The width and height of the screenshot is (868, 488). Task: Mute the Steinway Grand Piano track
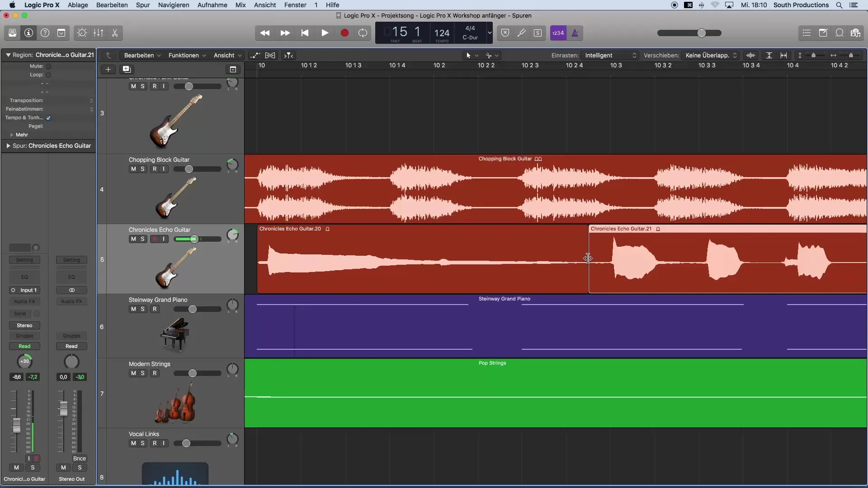click(133, 309)
